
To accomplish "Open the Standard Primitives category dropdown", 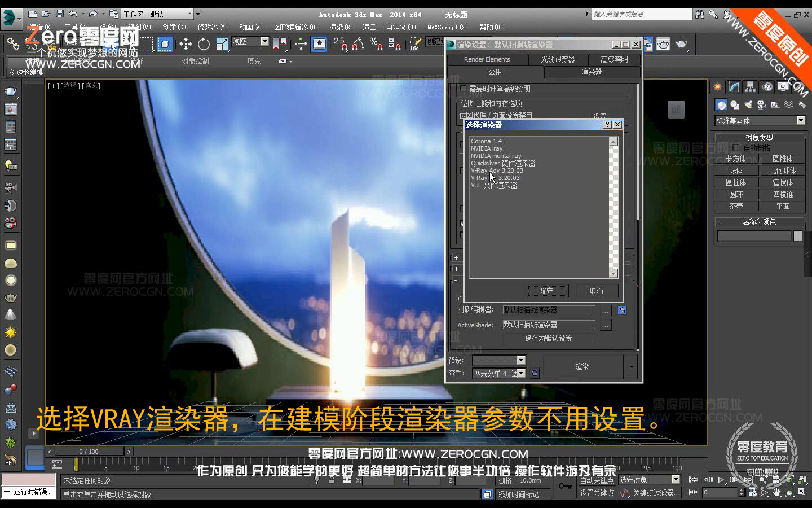I will click(x=760, y=121).
